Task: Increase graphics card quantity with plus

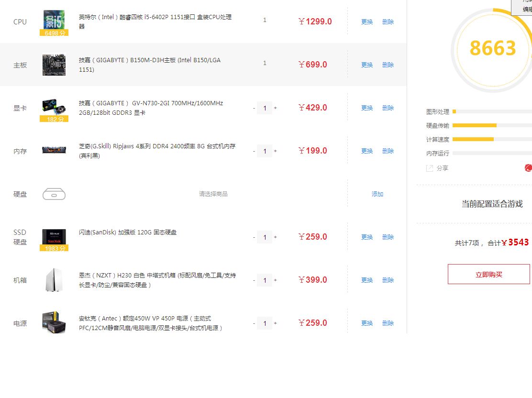Action: tap(276, 108)
